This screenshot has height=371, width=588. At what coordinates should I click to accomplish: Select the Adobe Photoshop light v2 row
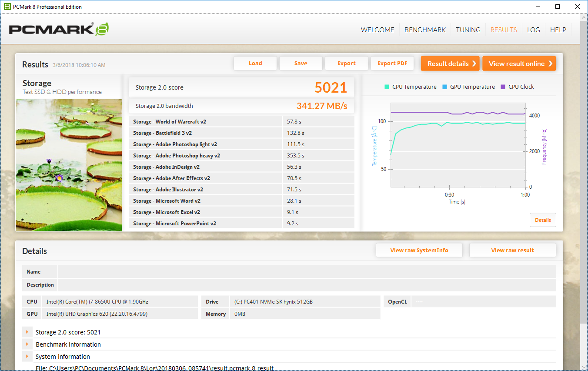241,144
